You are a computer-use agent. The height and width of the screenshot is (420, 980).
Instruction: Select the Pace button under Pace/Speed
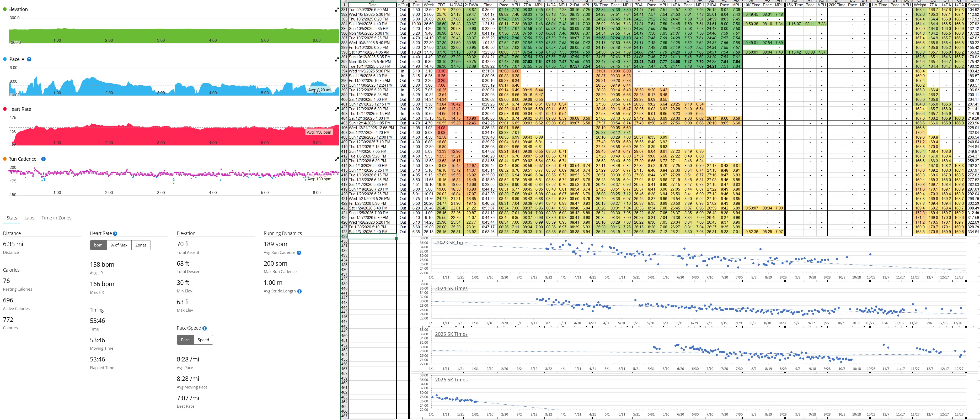tap(185, 340)
